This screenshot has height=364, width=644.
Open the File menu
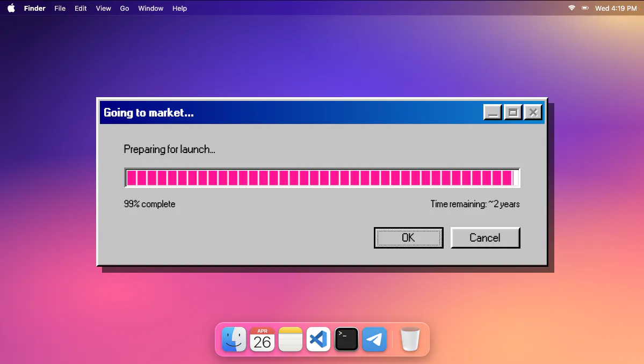click(x=60, y=8)
